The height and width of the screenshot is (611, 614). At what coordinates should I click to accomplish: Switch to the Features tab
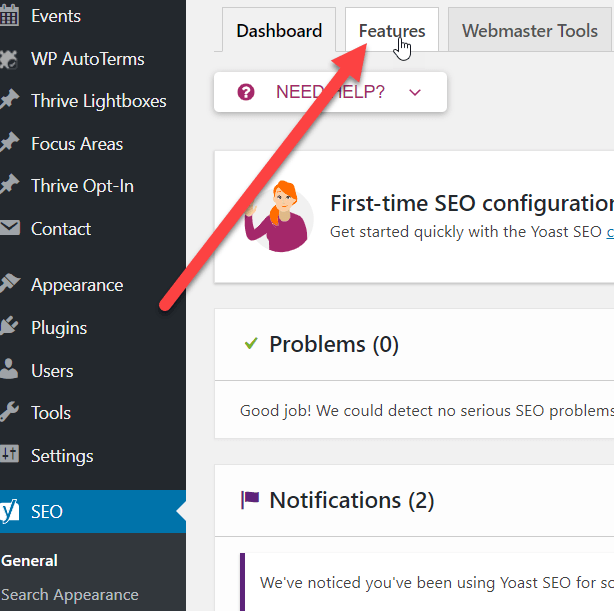point(391,31)
